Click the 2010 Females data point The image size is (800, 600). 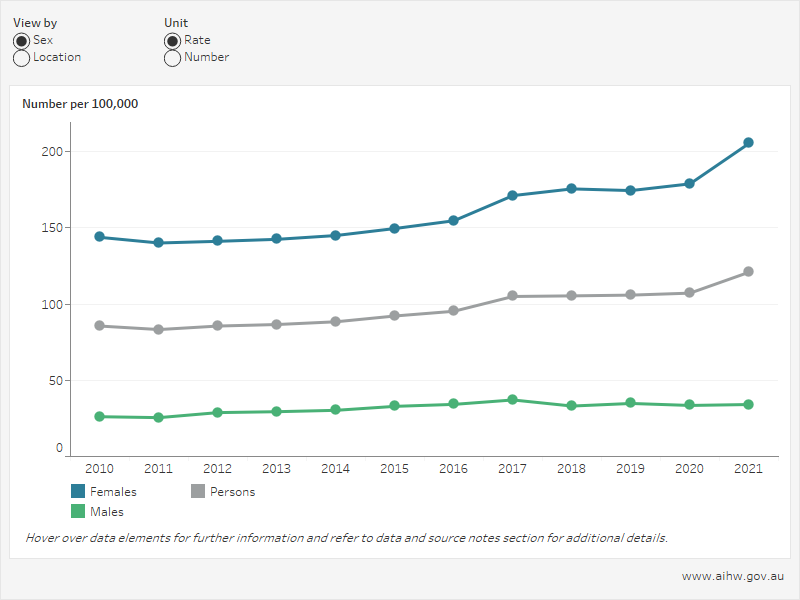pos(98,236)
